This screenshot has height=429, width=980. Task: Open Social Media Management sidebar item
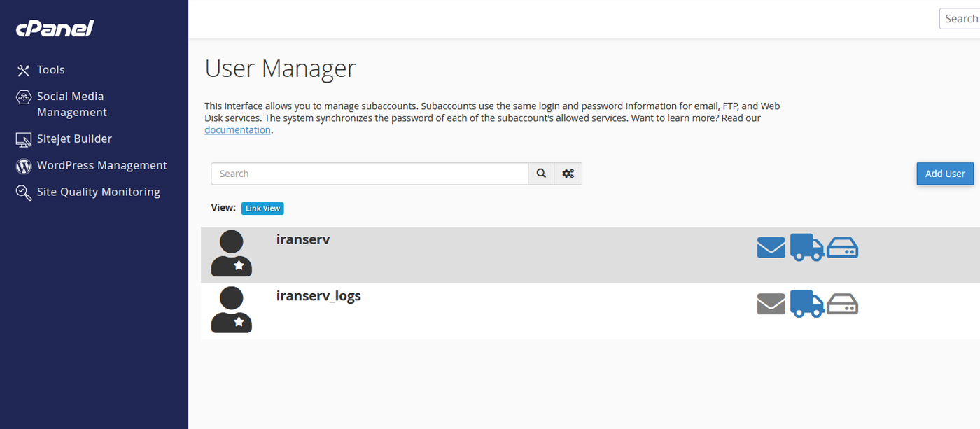coord(70,104)
